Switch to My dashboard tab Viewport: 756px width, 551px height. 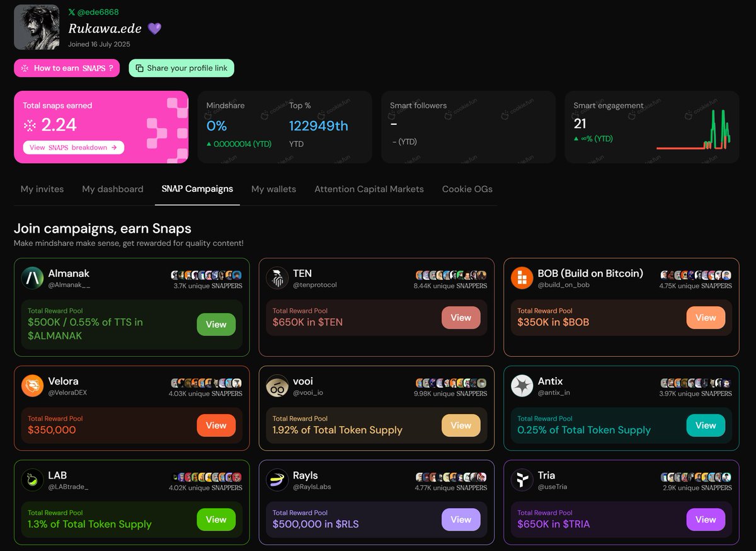tap(113, 189)
